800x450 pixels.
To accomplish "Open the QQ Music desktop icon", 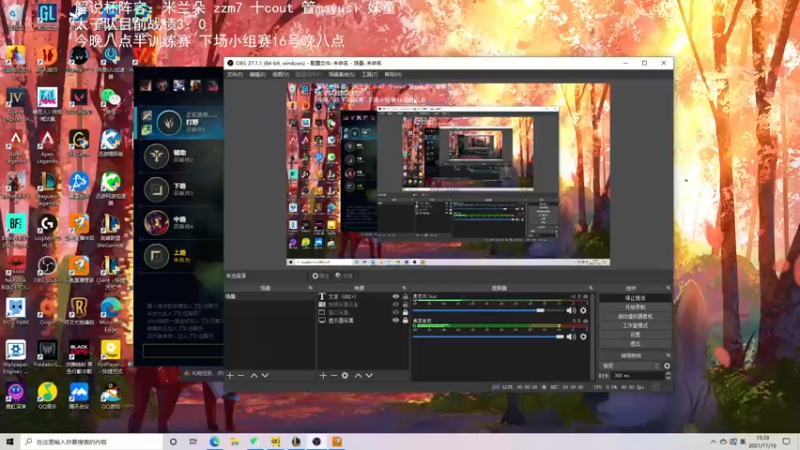I will tap(47, 395).
